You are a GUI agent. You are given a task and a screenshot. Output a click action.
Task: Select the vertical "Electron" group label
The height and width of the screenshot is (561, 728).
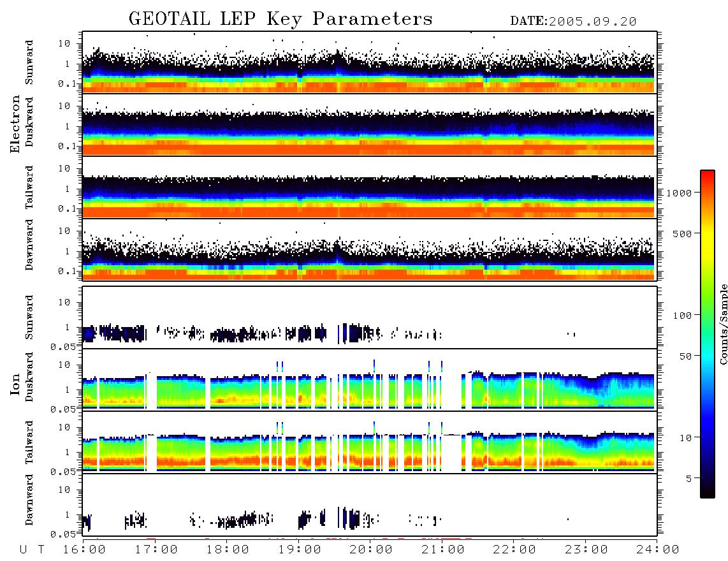pyautogui.click(x=15, y=124)
